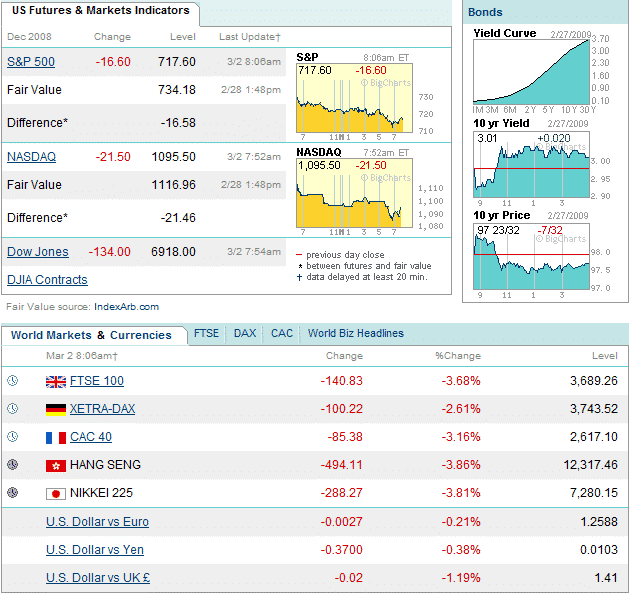Switch to the DAX tab

(x=245, y=334)
